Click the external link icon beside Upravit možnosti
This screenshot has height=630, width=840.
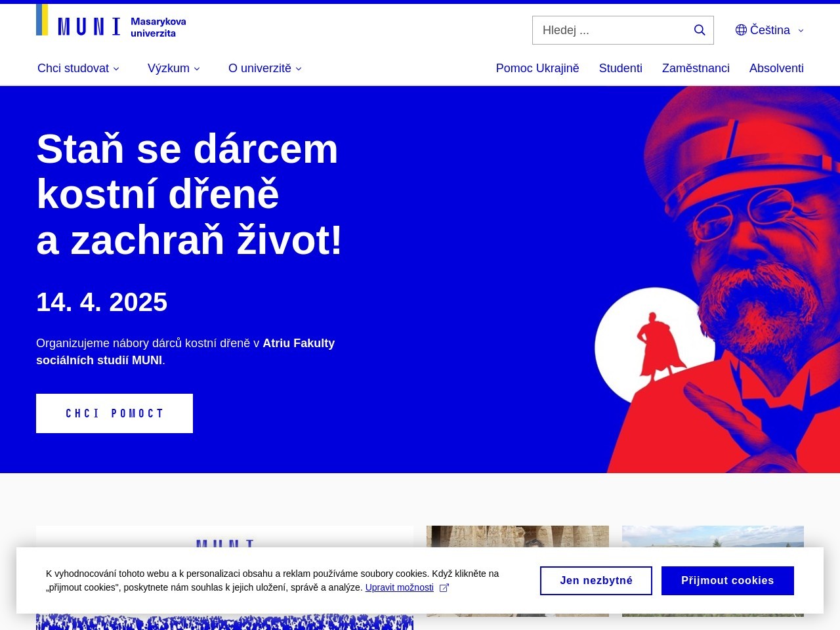click(444, 588)
